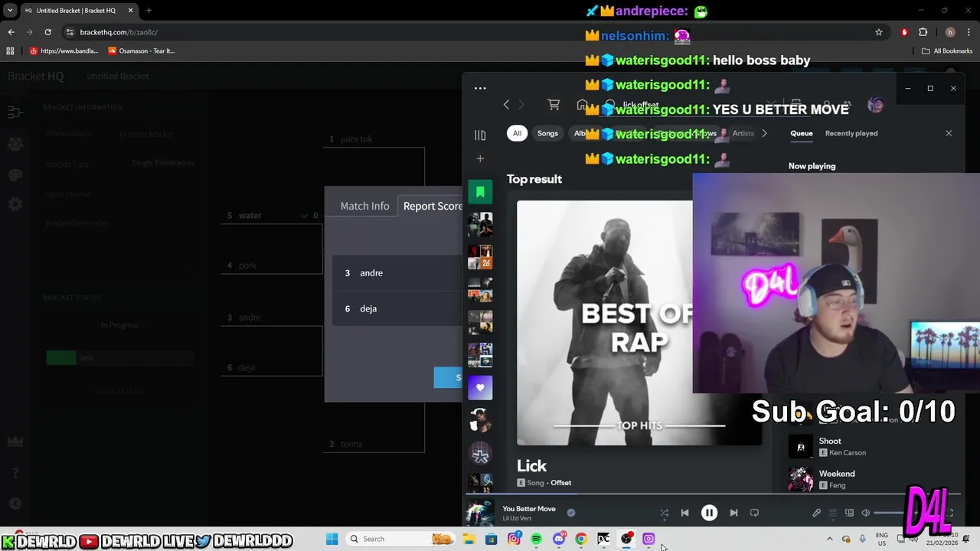Open the browser extensions puzzle icon
The width and height of the screenshot is (980, 551).
point(923,32)
